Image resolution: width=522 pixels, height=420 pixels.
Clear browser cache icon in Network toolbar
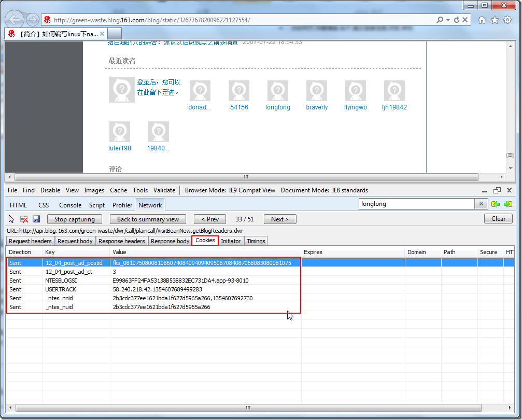24,219
